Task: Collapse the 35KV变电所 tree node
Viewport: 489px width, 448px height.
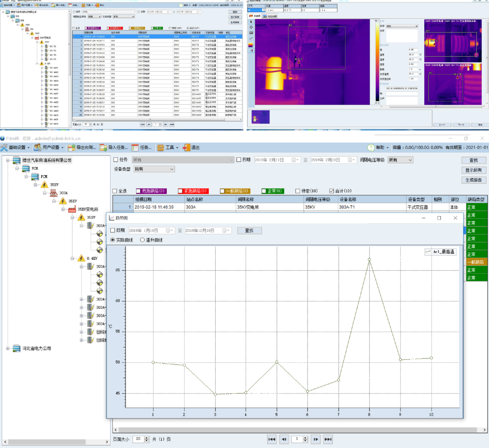Action: click(63, 209)
